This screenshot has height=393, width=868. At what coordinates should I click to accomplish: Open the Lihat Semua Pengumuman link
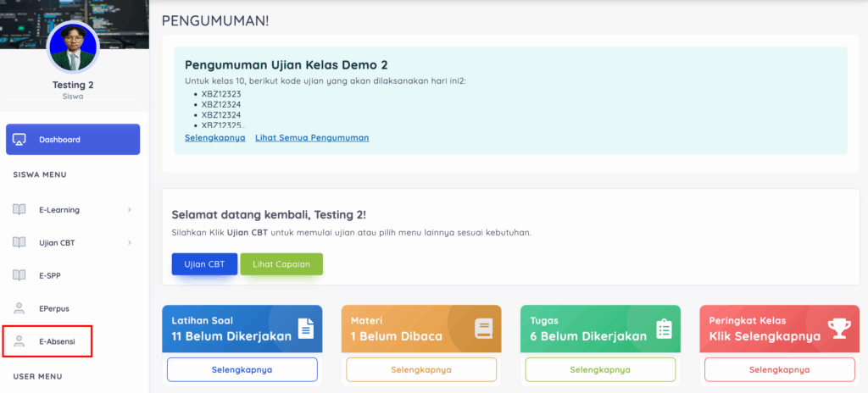[312, 137]
